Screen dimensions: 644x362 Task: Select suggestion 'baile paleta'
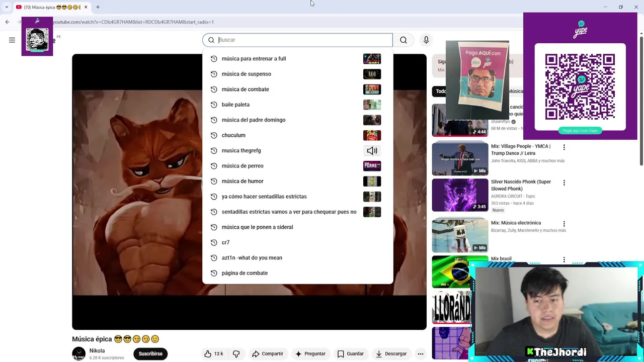click(297, 105)
